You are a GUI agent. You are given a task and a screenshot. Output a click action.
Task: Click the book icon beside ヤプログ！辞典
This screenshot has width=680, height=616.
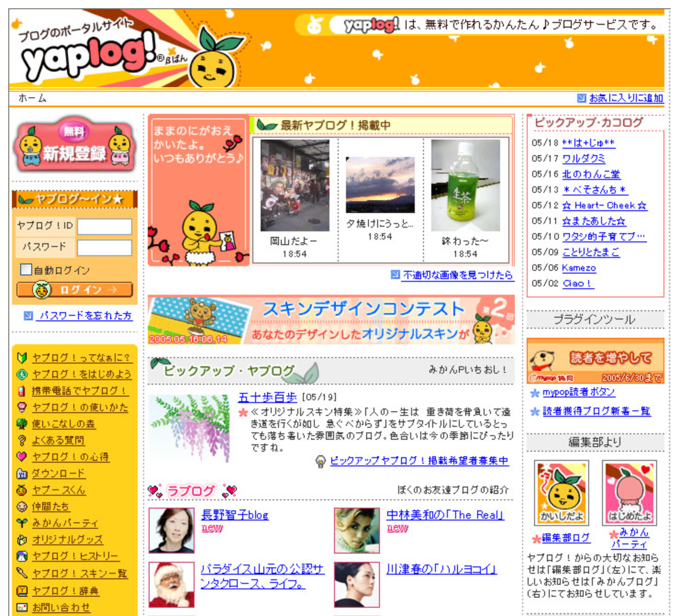click(22, 591)
